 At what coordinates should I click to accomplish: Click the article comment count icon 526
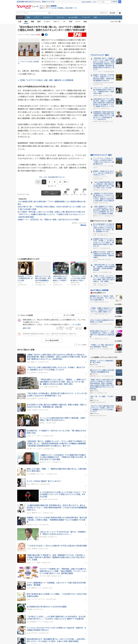click(x=33, y=35)
